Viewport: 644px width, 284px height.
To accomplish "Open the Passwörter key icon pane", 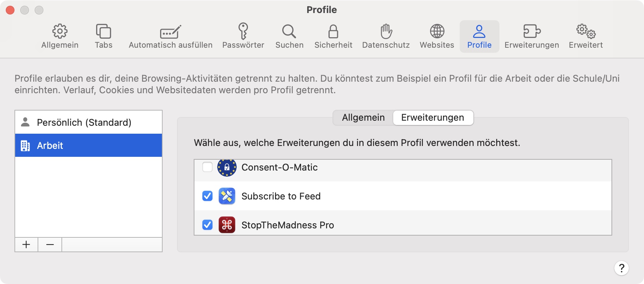I will pos(243,36).
